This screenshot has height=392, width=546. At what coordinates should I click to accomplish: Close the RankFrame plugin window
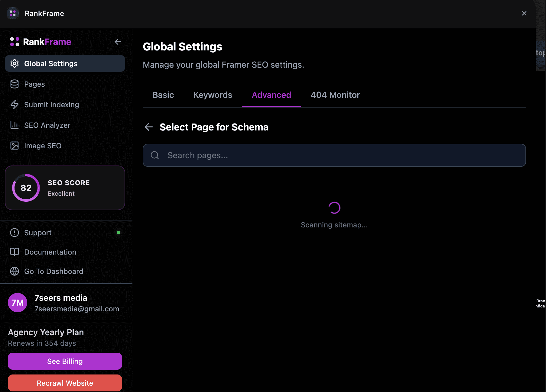524,13
